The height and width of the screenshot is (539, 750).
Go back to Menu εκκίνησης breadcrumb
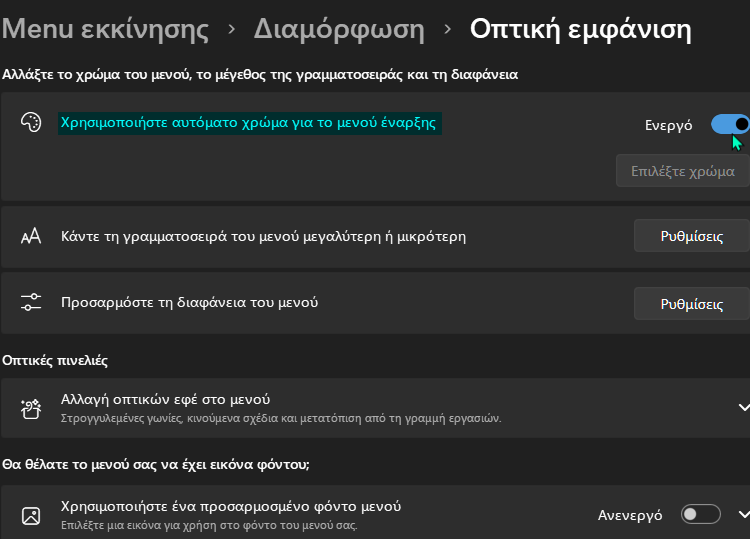(105, 29)
